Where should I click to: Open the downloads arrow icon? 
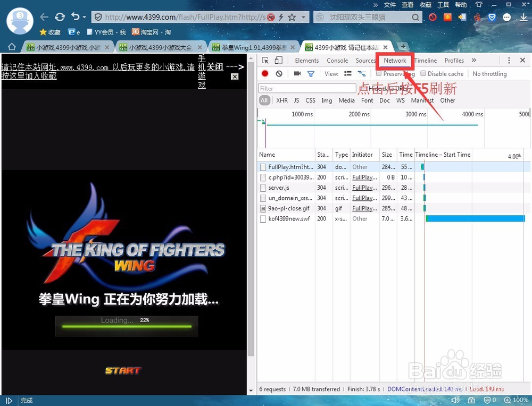523,18
